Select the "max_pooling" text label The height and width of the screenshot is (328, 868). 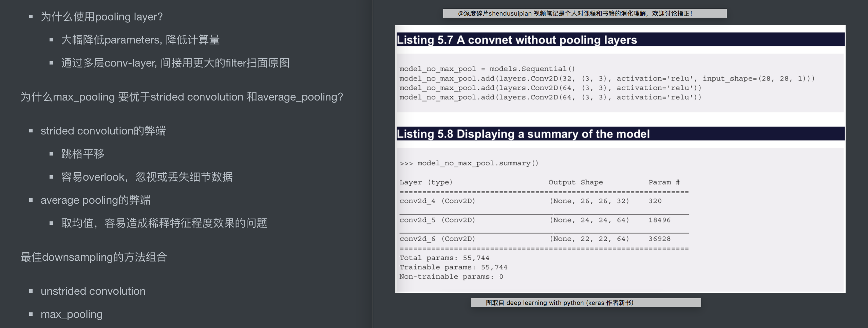[72, 314]
